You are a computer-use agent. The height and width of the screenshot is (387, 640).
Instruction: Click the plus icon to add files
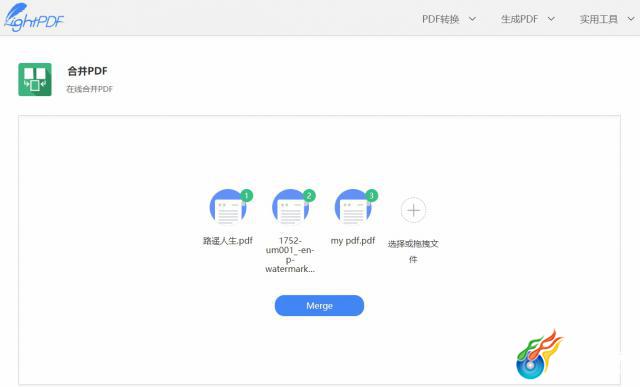point(413,210)
